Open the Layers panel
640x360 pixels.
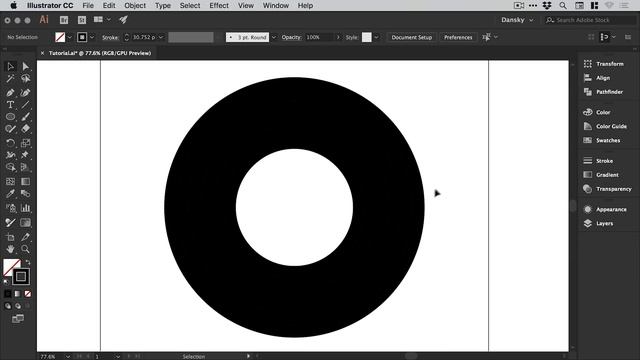click(x=598, y=223)
